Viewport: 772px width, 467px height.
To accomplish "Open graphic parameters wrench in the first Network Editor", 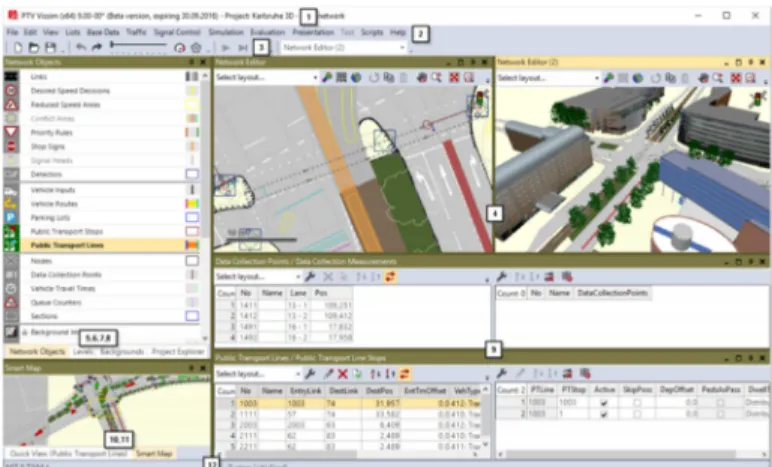I will click(327, 77).
